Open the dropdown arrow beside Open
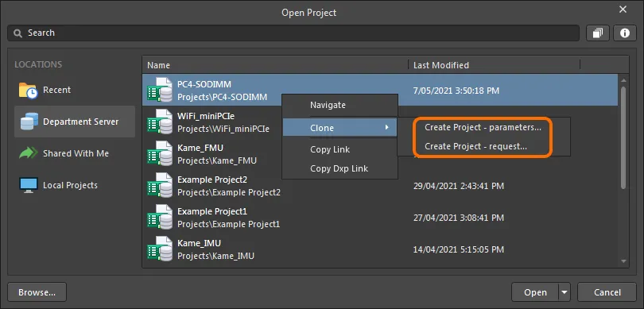 [x=564, y=292]
